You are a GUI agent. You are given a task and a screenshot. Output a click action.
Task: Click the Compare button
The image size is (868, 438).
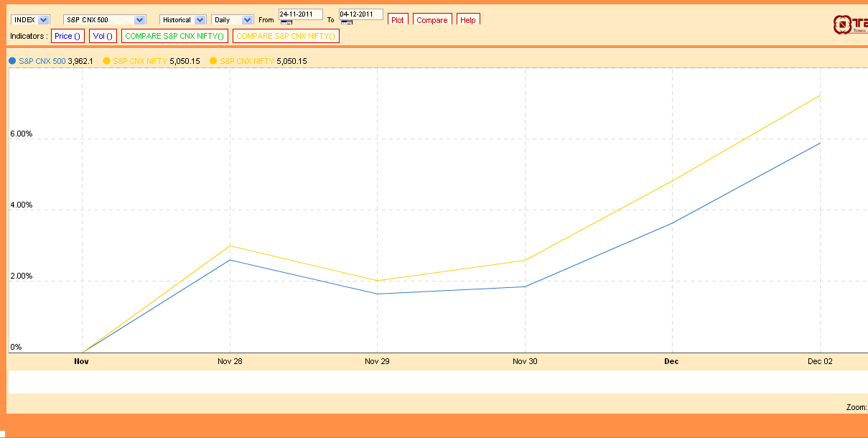tap(432, 20)
